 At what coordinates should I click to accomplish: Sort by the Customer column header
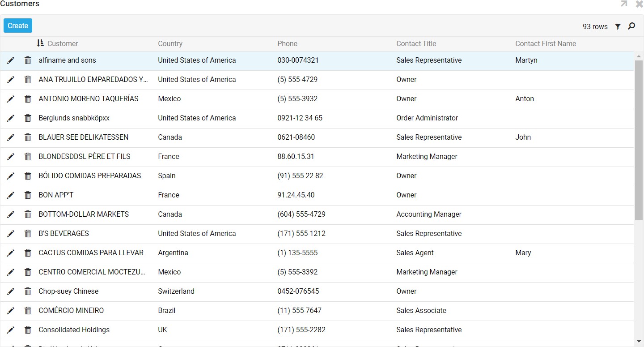pos(62,43)
